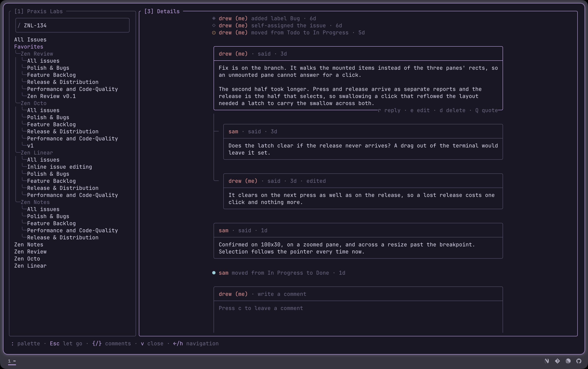The image size is (588, 369).
Task: Click the Linear logo icon in the status bar
Action: (568, 361)
